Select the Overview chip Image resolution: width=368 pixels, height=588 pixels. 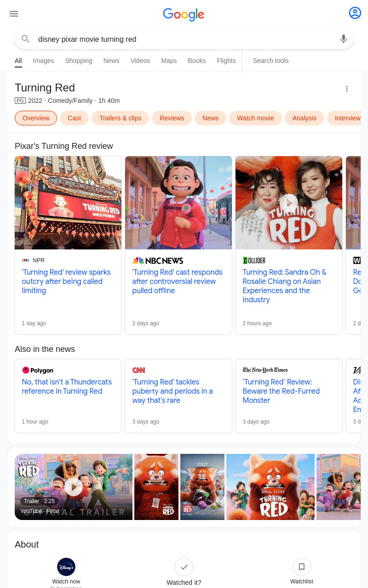click(36, 118)
